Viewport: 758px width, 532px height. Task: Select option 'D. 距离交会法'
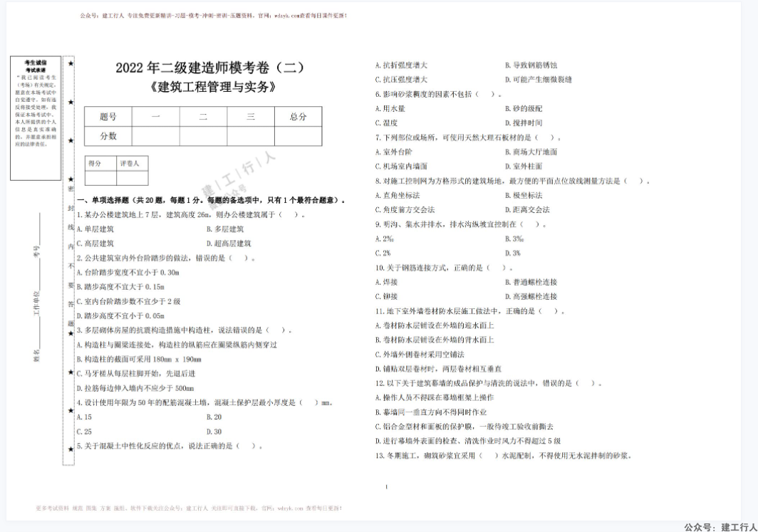(527, 209)
